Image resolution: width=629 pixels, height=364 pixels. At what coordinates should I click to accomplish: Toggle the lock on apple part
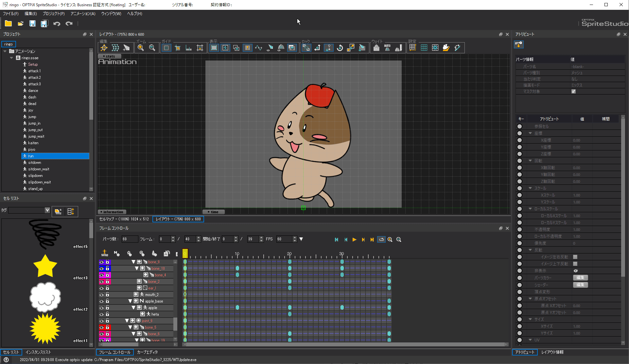(107, 308)
